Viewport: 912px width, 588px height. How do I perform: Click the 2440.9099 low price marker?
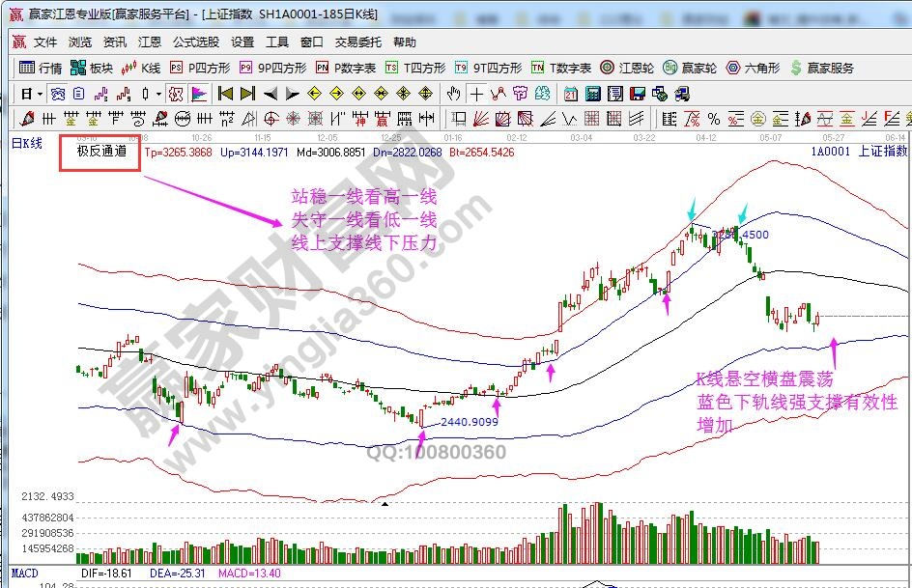click(x=470, y=422)
